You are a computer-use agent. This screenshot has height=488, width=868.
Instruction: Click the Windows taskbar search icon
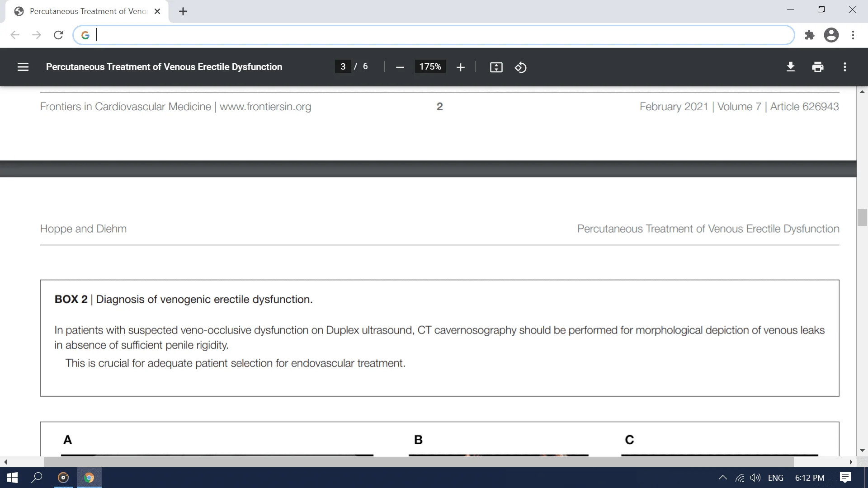37,477
